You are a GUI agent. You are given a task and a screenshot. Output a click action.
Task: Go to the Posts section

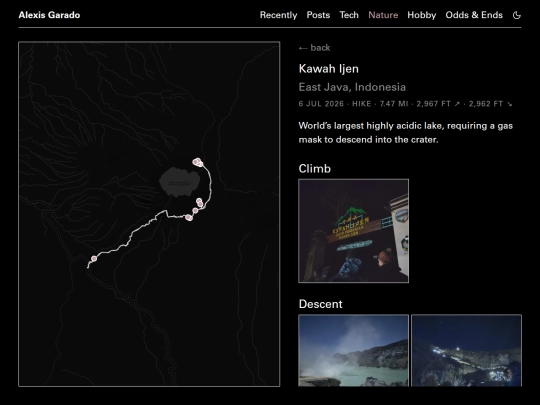pos(318,15)
